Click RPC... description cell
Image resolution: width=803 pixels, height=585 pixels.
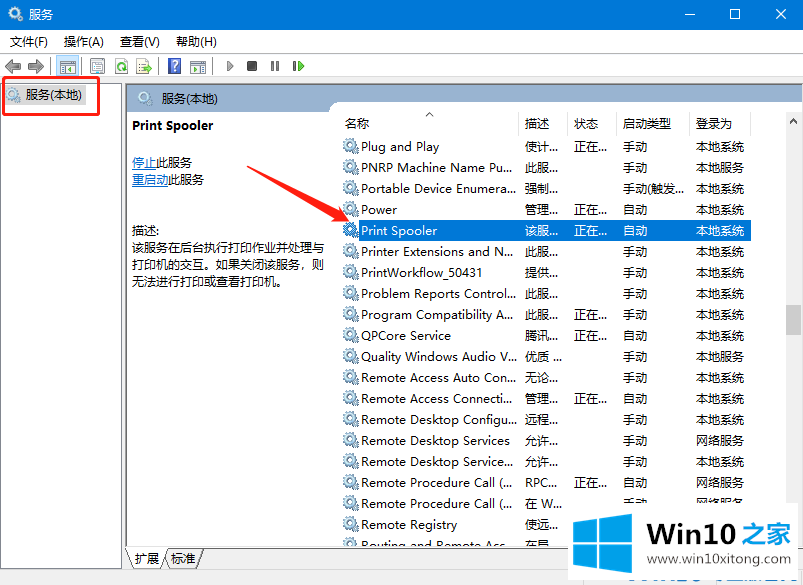point(541,483)
